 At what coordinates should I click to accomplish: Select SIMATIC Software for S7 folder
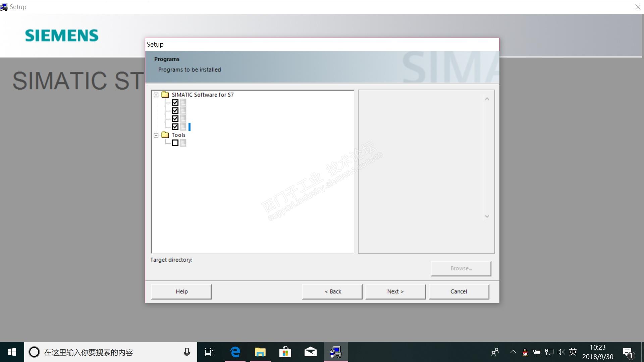(202, 95)
